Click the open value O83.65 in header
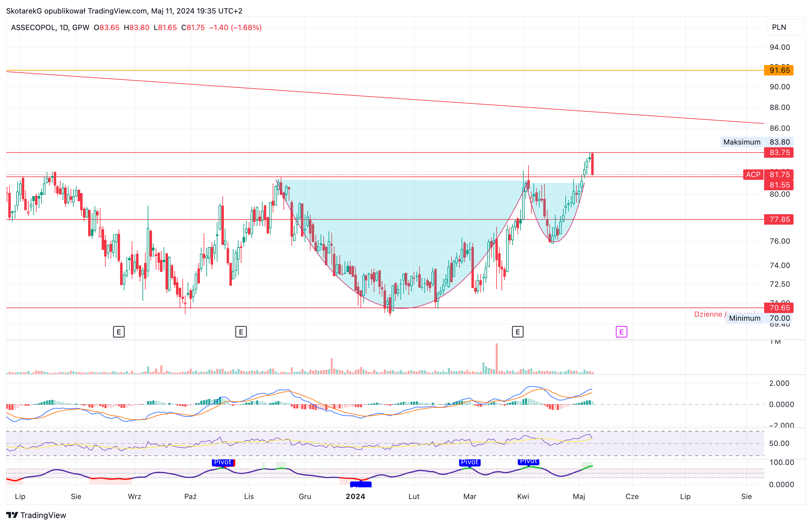812x526 pixels. point(107,28)
